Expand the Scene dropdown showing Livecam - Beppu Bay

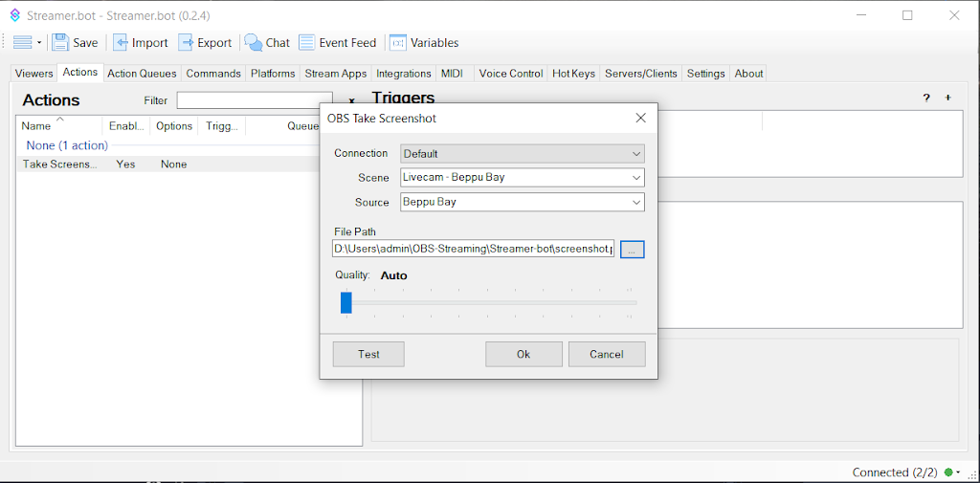[x=523, y=177]
